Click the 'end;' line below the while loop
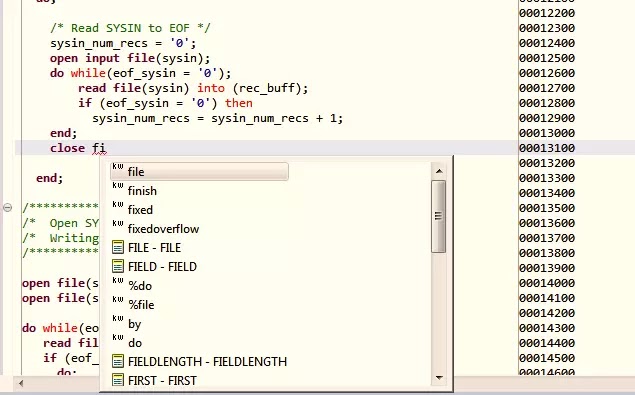The image size is (635, 395). click(x=63, y=133)
